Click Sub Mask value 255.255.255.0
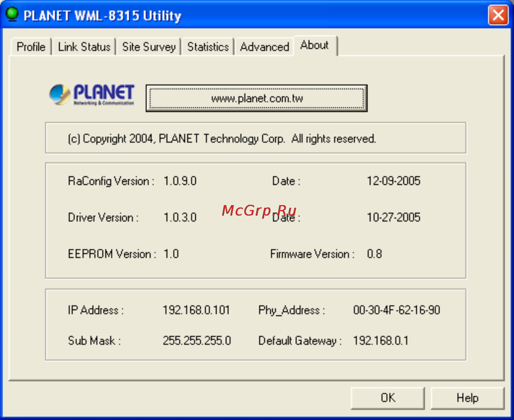Image resolution: width=514 pixels, height=420 pixels. coord(196,341)
